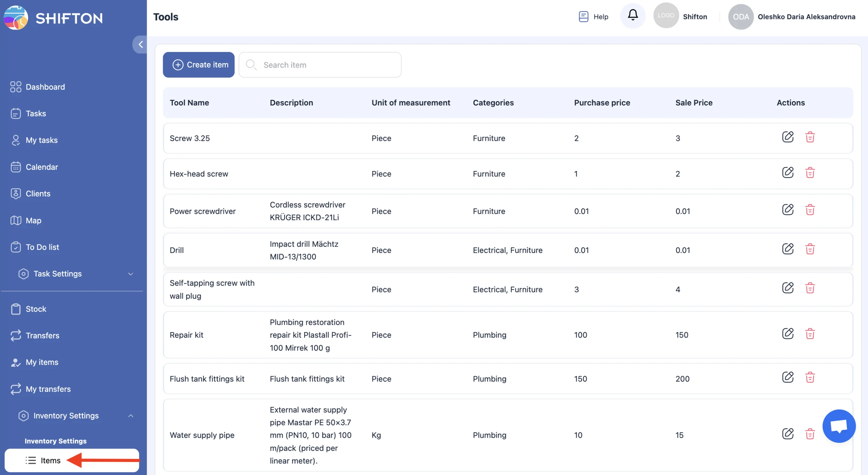Open Help documentation icon

pyautogui.click(x=583, y=17)
